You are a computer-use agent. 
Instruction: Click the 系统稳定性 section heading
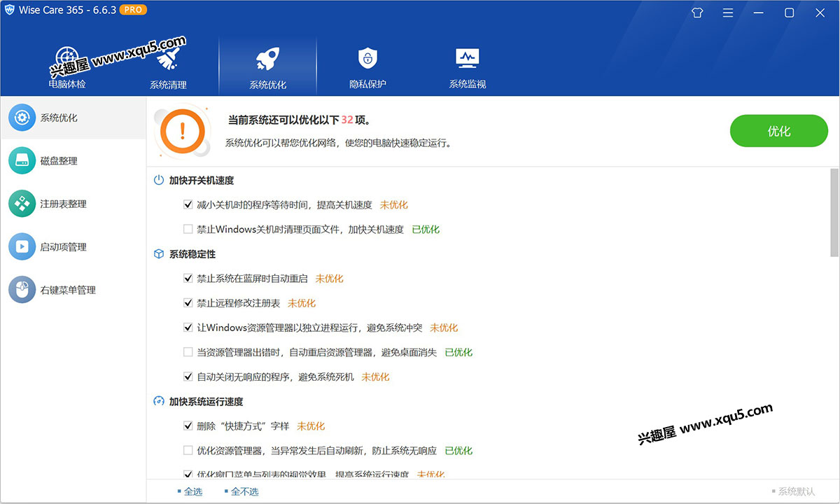(192, 254)
